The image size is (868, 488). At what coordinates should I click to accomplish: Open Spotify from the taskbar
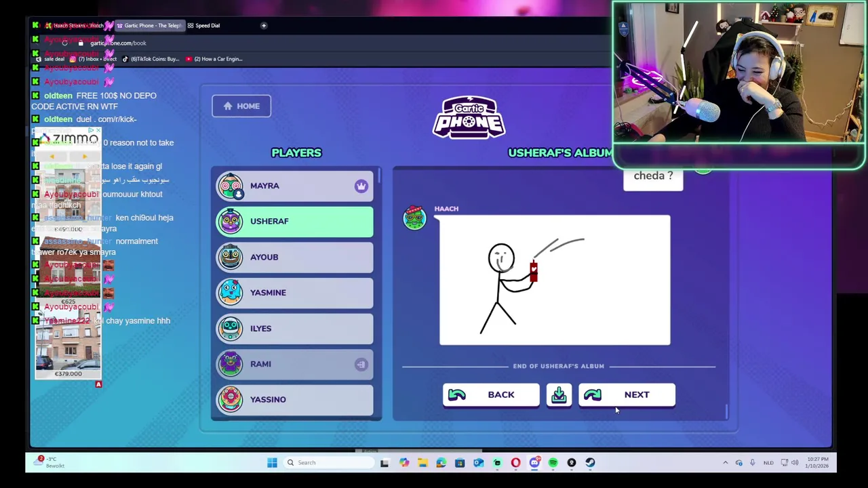(553, 463)
